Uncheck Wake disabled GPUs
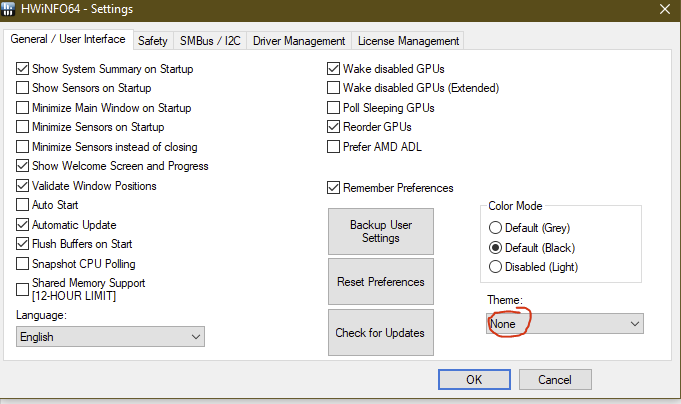Image resolution: width=681 pixels, height=404 pixels. tap(333, 69)
